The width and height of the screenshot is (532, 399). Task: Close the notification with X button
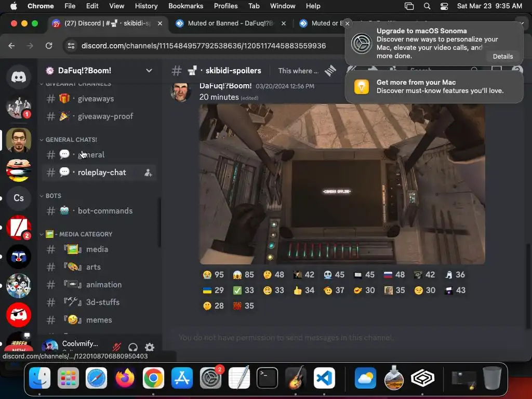click(x=347, y=23)
